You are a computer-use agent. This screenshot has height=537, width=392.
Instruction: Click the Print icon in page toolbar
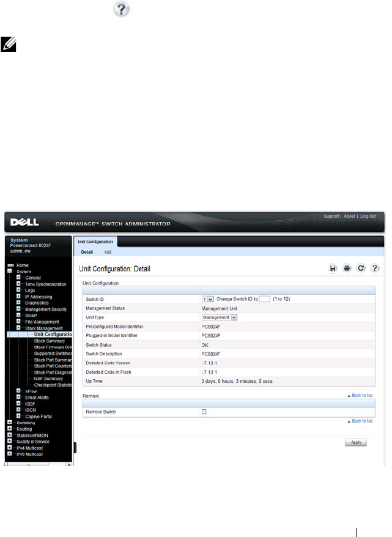(x=347, y=268)
